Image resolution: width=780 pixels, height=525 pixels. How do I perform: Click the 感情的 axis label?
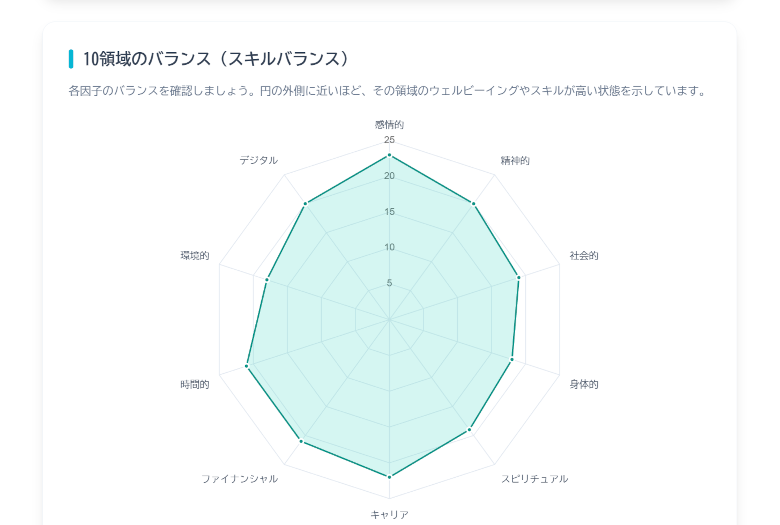pyautogui.click(x=389, y=124)
